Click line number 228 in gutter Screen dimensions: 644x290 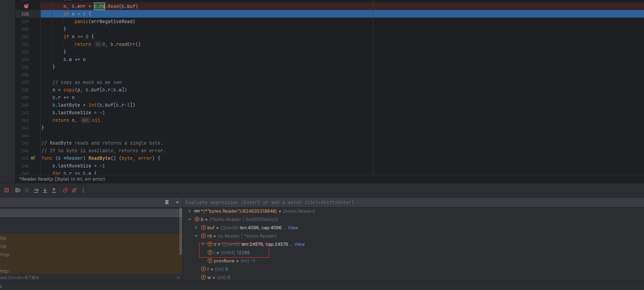25,14
